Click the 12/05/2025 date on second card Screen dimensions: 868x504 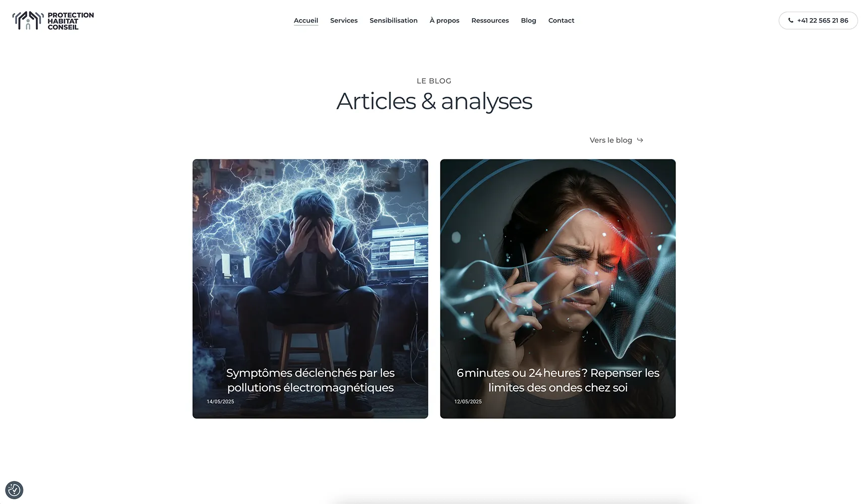(x=468, y=402)
